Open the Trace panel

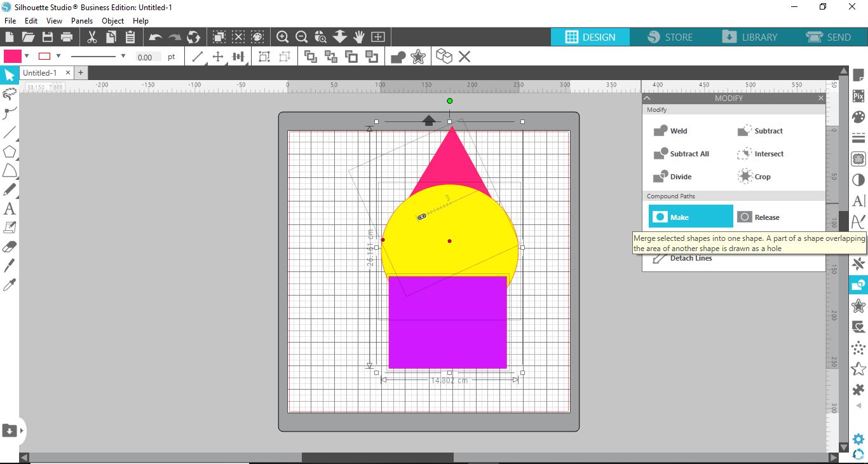coord(858,159)
